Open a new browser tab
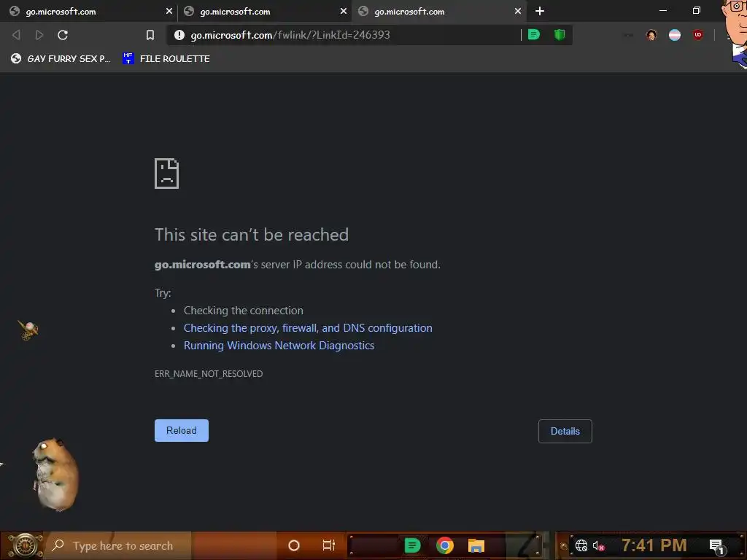747x560 pixels. pyautogui.click(x=540, y=11)
